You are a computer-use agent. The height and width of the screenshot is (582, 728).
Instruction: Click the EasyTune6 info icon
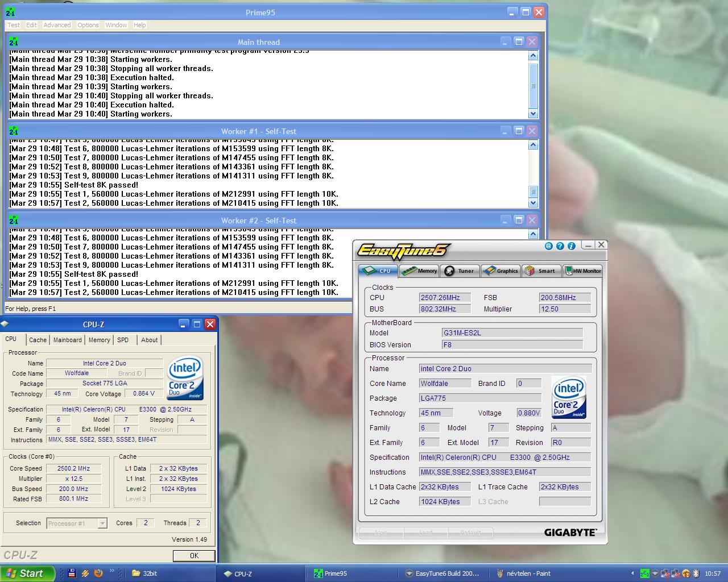point(571,246)
